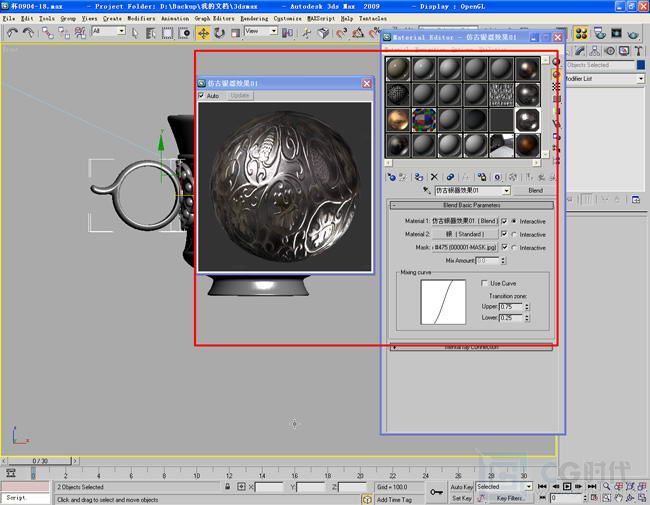The width and height of the screenshot is (650, 505).
Task: Toggle the Angle Snap button
Action: (x=357, y=33)
